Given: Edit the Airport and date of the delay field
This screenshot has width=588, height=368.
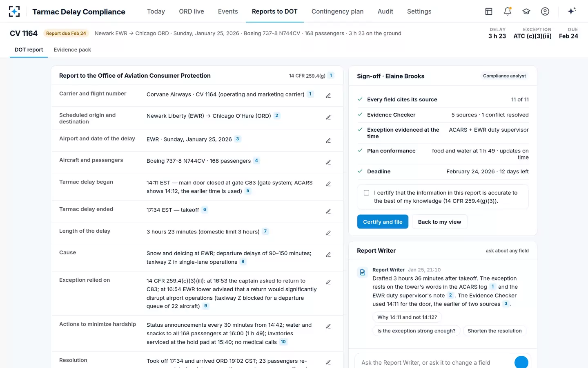Looking at the screenshot, I should point(328,141).
